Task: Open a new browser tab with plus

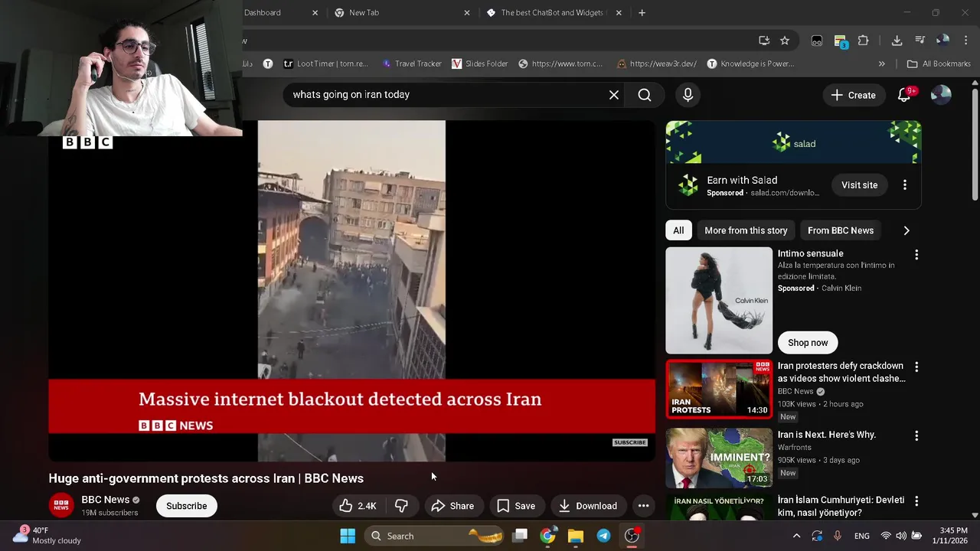Action: [x=642, y=13]
